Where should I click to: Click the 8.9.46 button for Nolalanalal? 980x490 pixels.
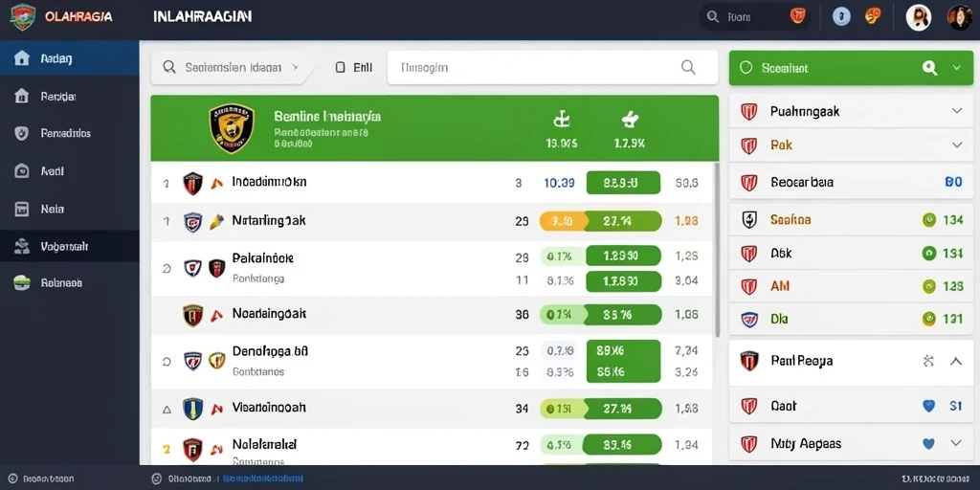[621, 446]
